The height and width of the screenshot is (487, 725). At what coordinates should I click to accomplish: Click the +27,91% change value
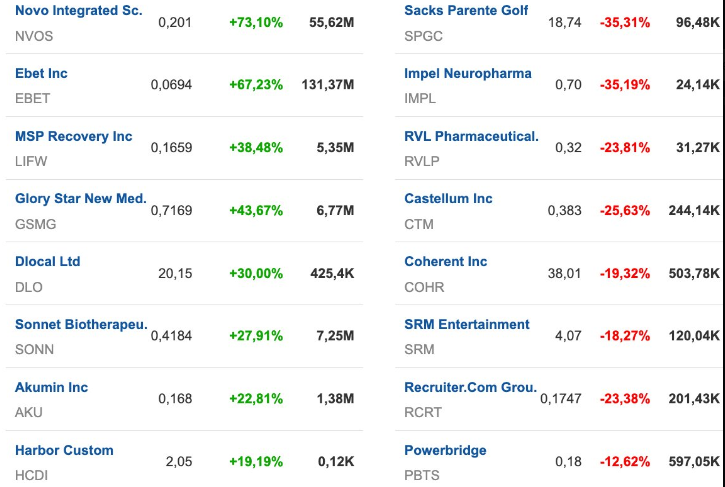coord(256,336)
